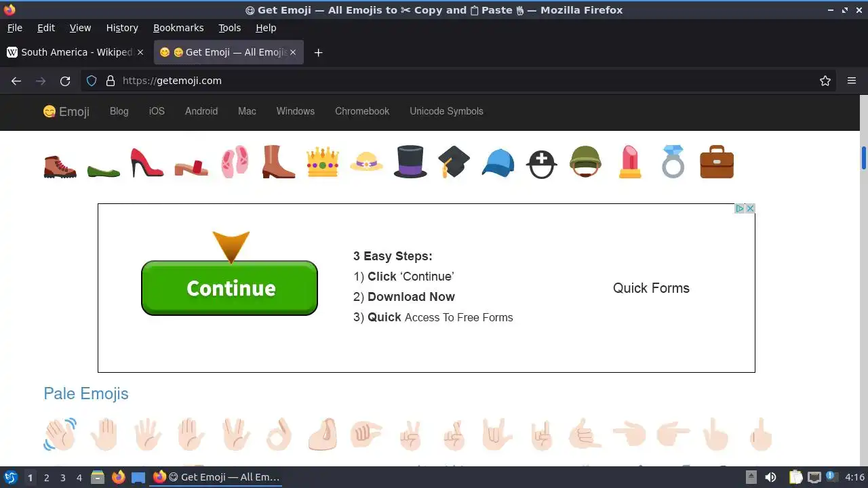The image size is (868, 488).
Task: Copy the black top hat emoji
Action: (x=410, y=163)
